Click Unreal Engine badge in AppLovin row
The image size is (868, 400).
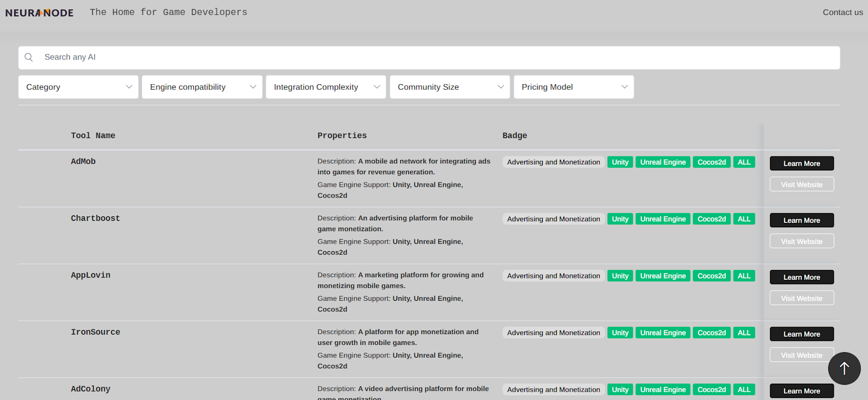(663, 276)
